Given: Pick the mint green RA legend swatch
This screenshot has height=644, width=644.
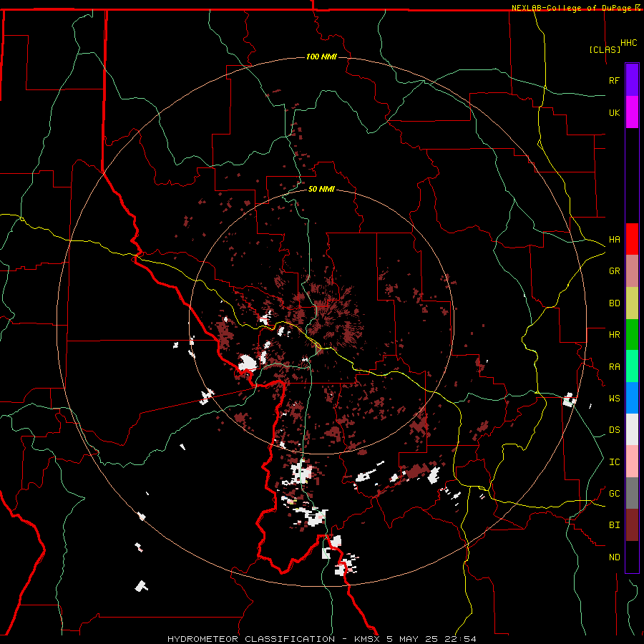Looking at the screenshot, I should point(632,366).
